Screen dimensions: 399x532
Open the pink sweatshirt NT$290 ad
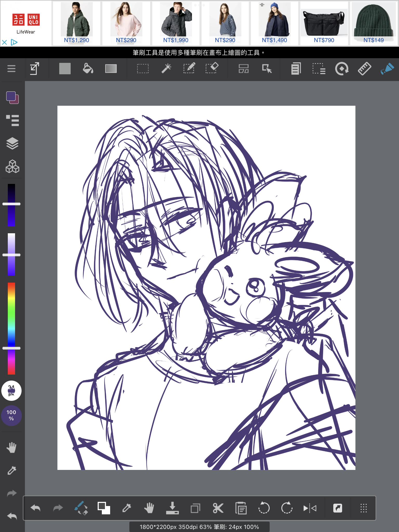tap(126, 23)
